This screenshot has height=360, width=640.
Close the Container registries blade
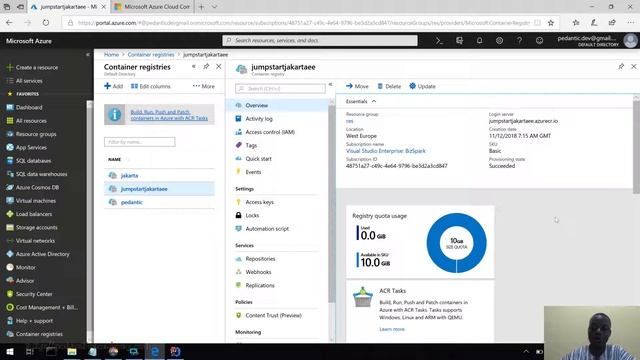click(219, 66)
